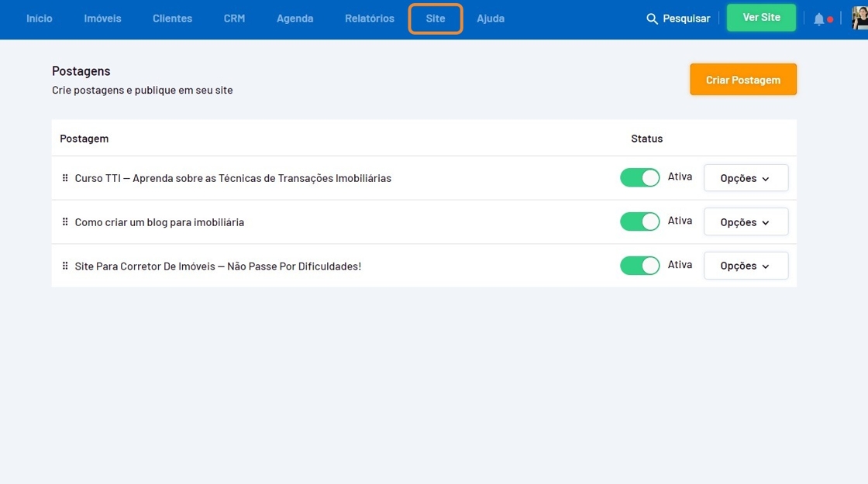The image size is (868, 484).
Task: Open Opções dropdown for blog para imobiliária
Action: [x=745, y=222]
